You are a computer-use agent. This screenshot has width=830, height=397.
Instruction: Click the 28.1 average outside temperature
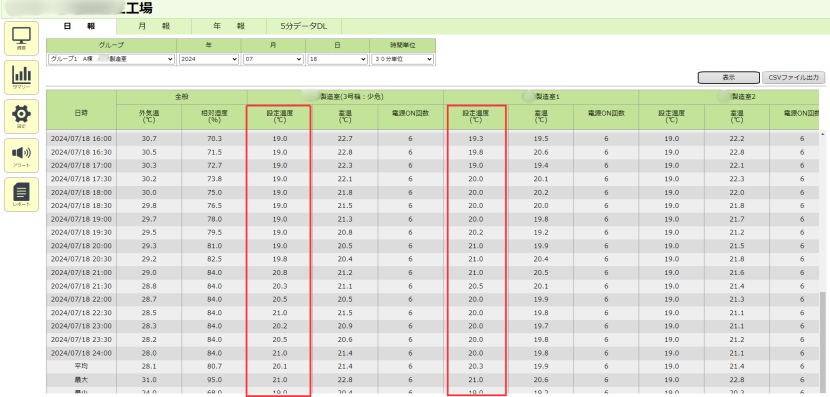click(x=149, y=366)
